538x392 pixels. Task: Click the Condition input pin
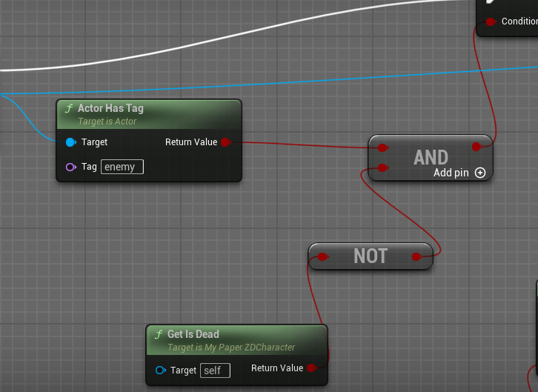point(491,21)
